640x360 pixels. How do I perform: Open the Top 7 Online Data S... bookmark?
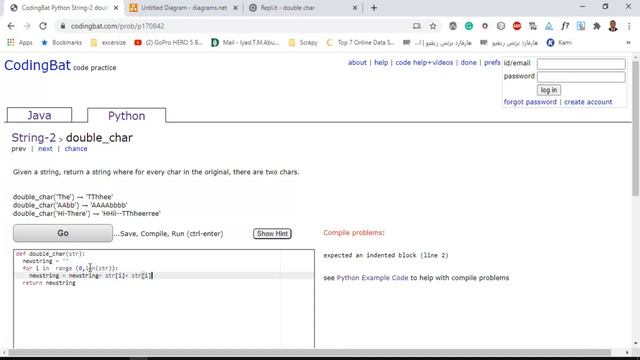[x=360, y=42]
